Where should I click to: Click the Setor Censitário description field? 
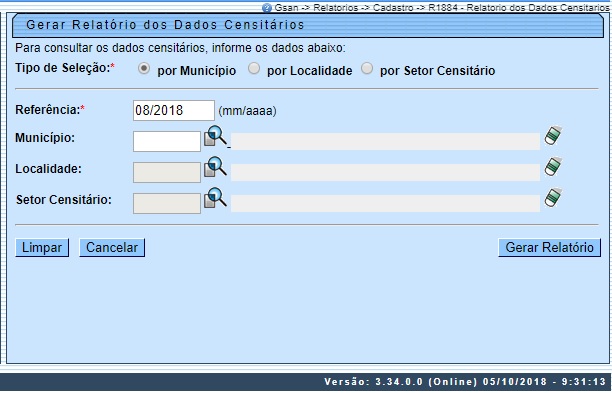(x=385, y=203)
